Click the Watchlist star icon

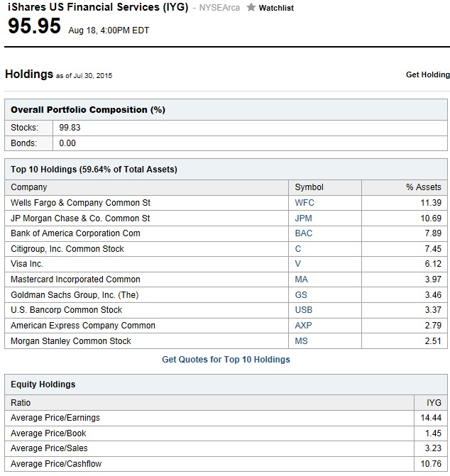click(251, 7)
